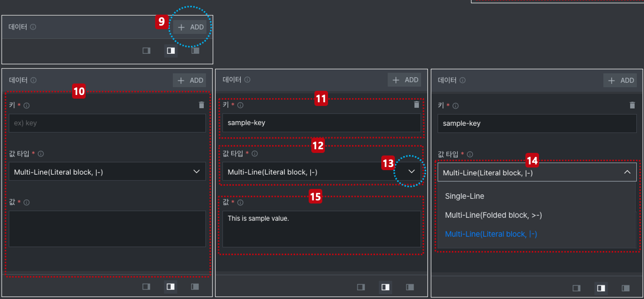Image resolution: width=644 pixels, height=299 pixels.
Task: Select narrow side-panel layout in panel without key fields
Action: (x=147, y=51)
